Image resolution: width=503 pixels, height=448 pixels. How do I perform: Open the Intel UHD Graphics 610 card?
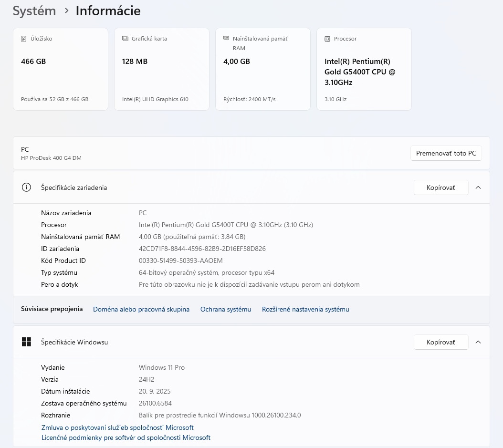pos(162,69)
